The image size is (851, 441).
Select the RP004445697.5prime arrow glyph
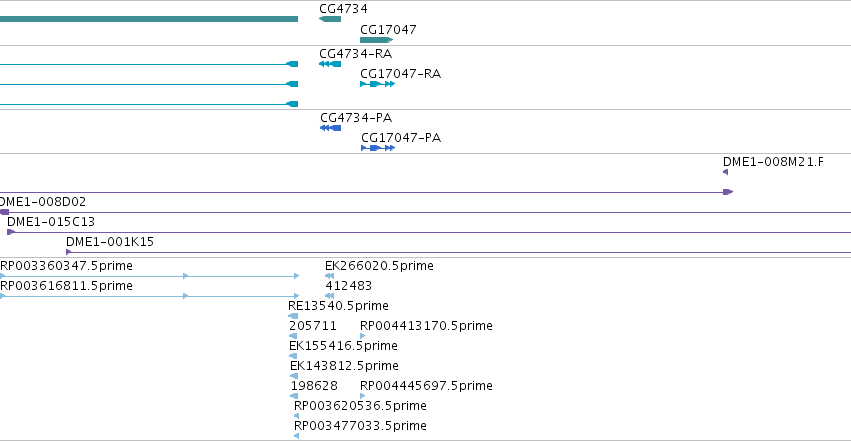click(x=363, y=397)
